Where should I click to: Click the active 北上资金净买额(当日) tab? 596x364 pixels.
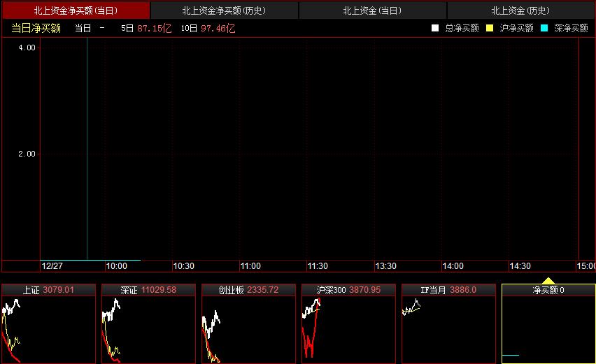tap(76, 10)
